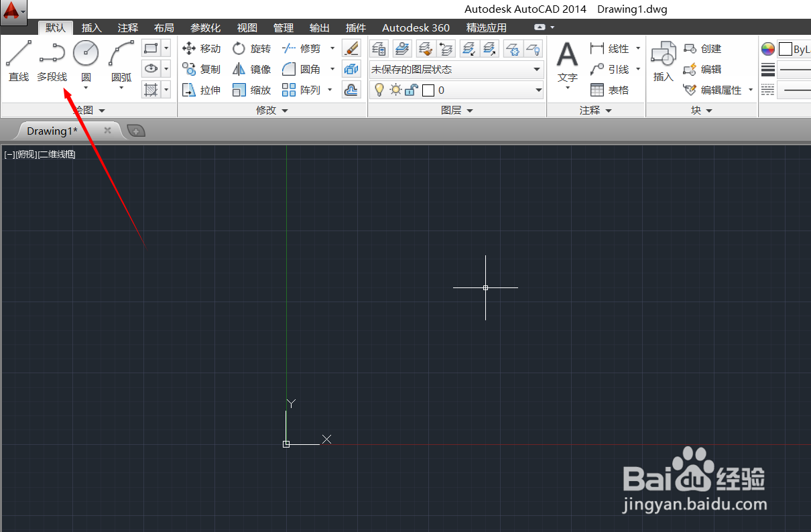
Task: Activate the 镜像 (Mirror) command
Action: (x=251, y=69)
